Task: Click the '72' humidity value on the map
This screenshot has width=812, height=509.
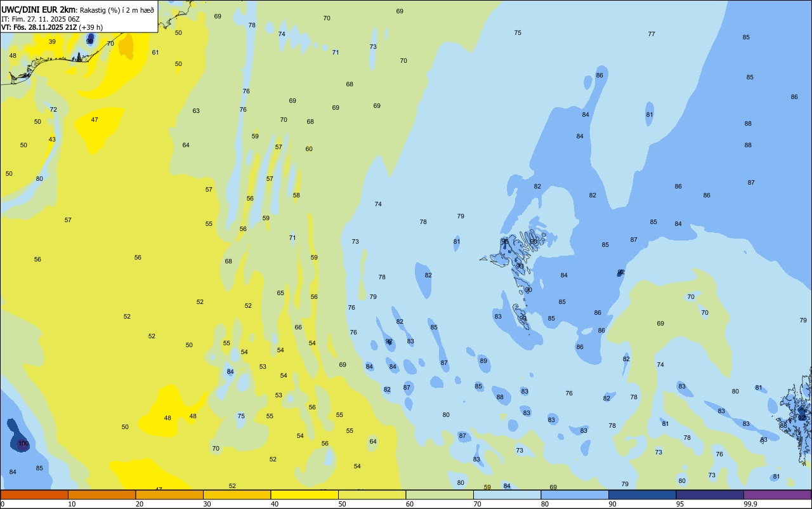Action: click(x=53, y=110)
